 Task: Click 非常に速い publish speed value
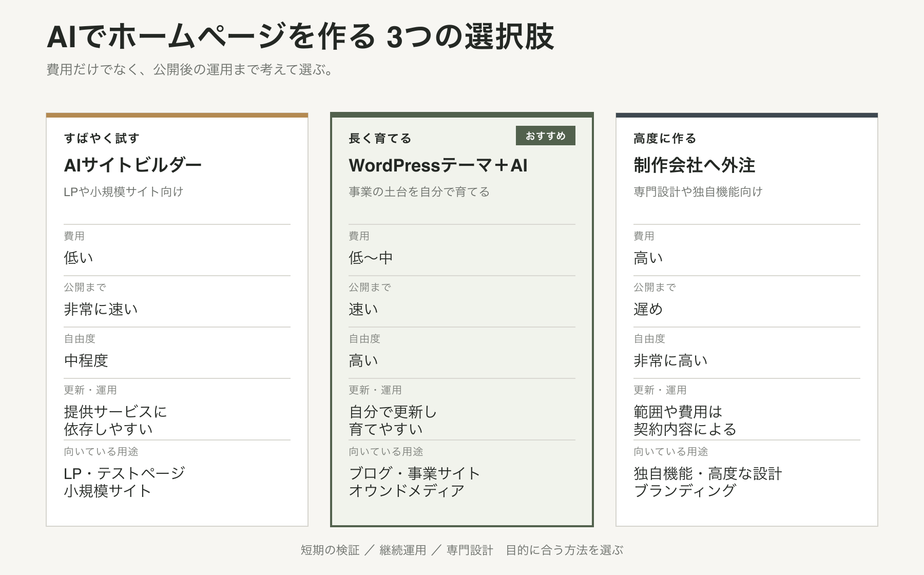(101, 309)
